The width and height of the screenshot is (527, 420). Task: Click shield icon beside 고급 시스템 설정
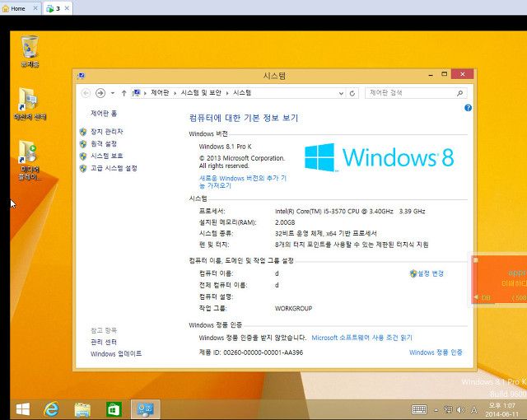pyautogui.click(x=83, y=168)
